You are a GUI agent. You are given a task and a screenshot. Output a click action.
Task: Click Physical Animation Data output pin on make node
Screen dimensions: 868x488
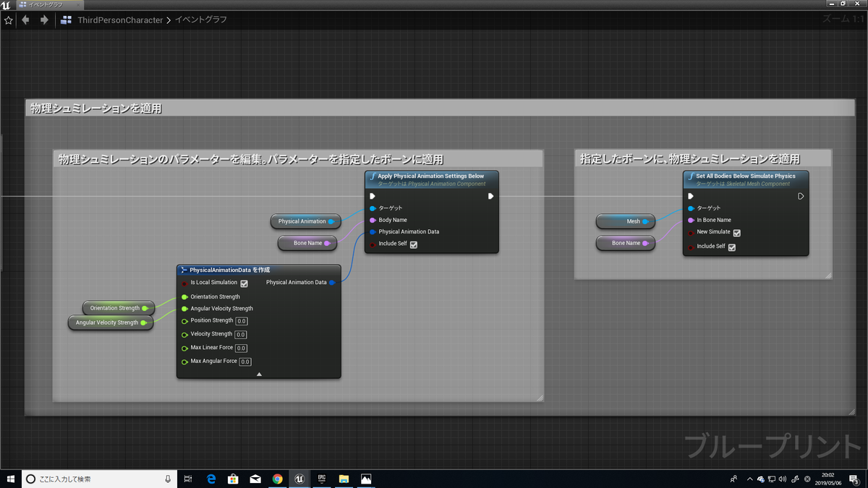[x=332, y=283]
